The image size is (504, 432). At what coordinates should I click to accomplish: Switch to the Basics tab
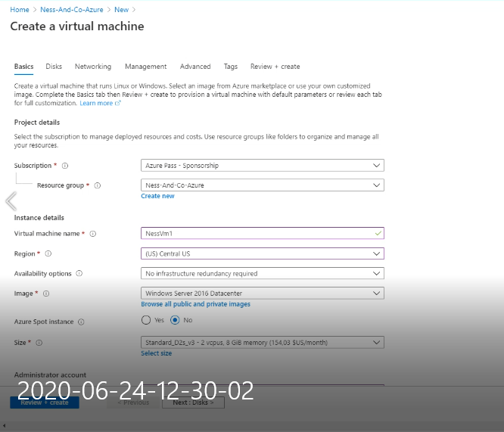[23, 67]
